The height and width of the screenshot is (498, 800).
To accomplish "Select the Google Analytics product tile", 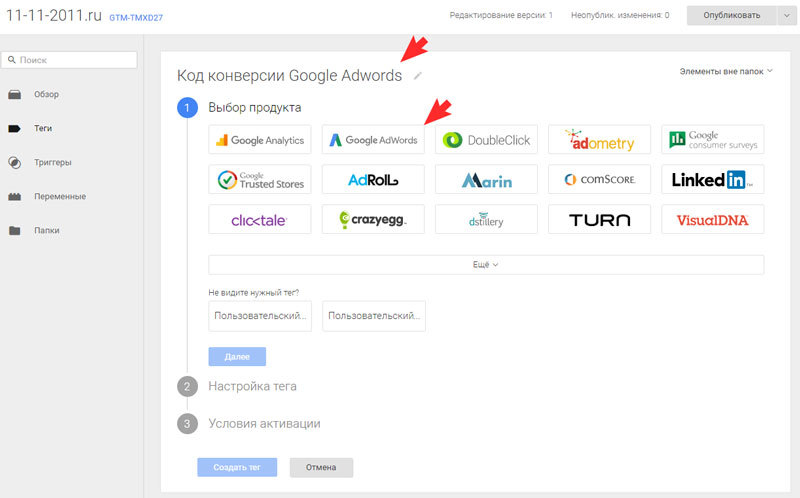I will click(x=260, y=139).
